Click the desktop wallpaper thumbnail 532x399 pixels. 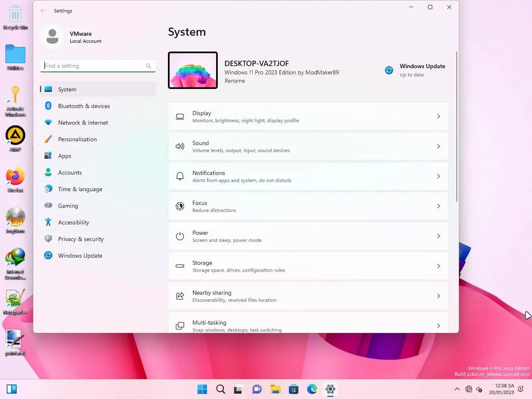[x=193, y=70]
